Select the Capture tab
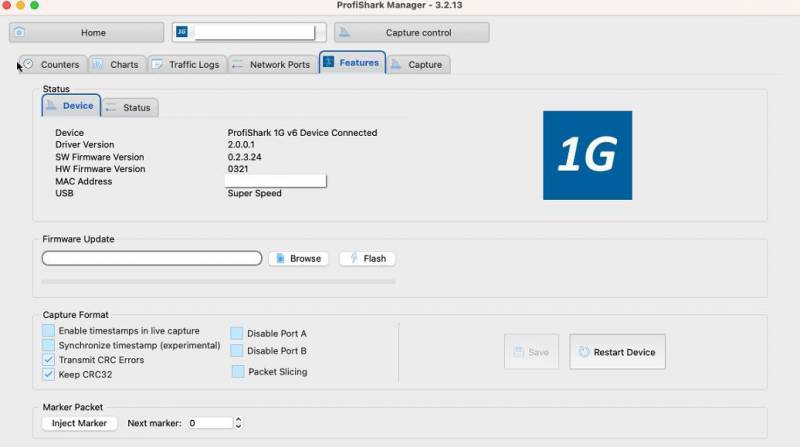800x447 pixels. tap(416, 65)
